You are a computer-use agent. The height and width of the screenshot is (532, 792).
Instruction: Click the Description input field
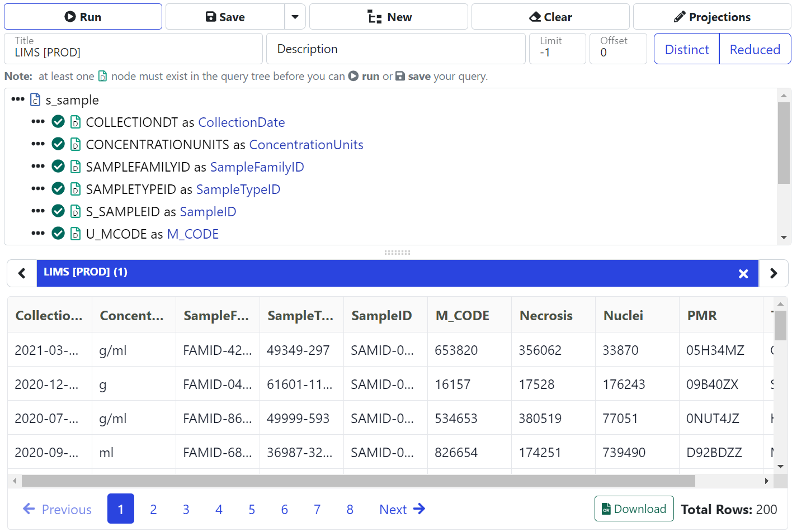click(x=395, y=49)
